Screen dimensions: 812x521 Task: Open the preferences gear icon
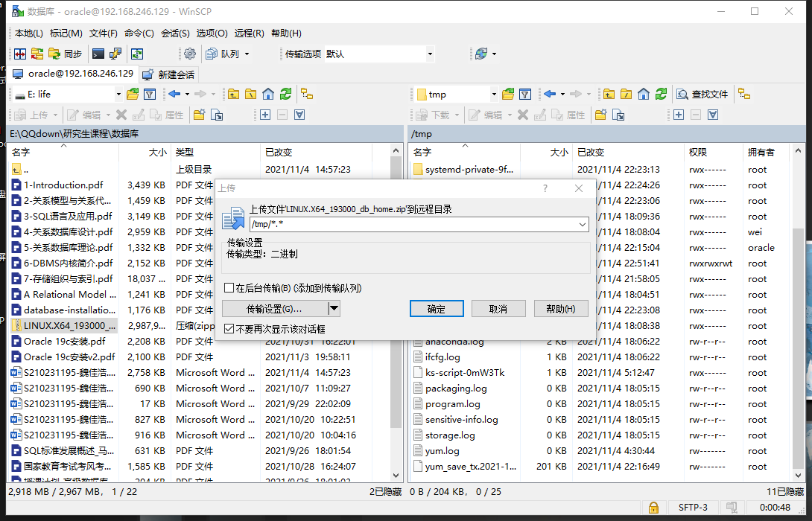click(x=189, y=54)
